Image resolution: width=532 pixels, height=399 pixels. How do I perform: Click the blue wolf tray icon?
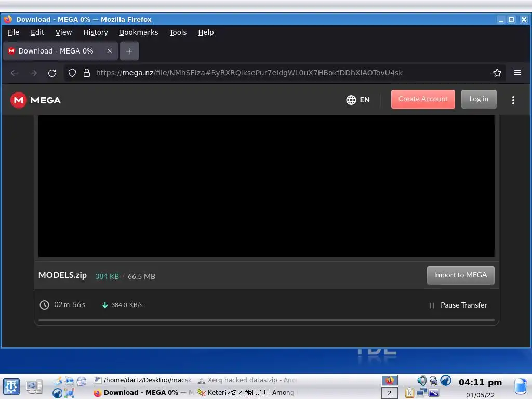(446, 381)
